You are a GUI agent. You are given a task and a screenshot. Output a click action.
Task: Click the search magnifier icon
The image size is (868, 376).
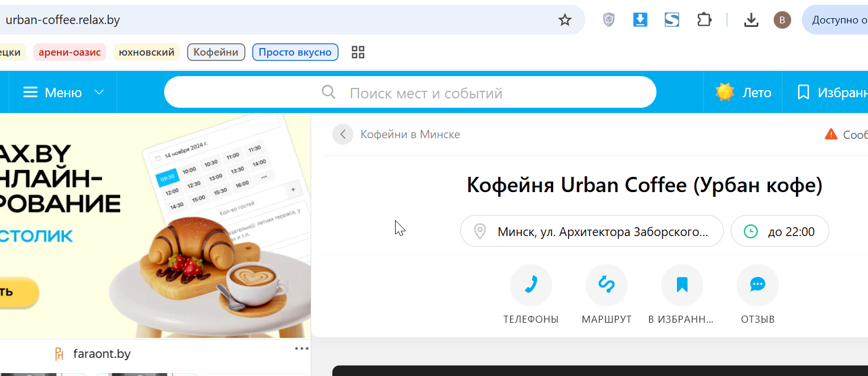click(329, 93)
